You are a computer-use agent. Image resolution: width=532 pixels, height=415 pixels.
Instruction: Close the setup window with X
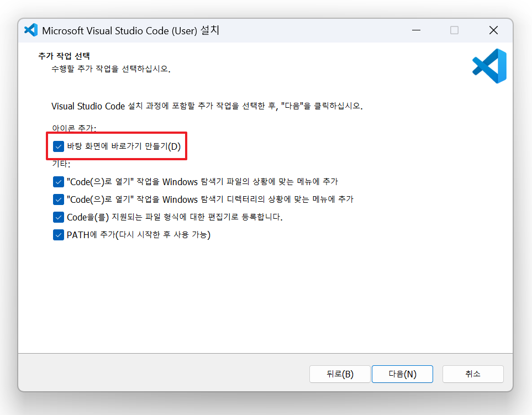click(493, 30)
